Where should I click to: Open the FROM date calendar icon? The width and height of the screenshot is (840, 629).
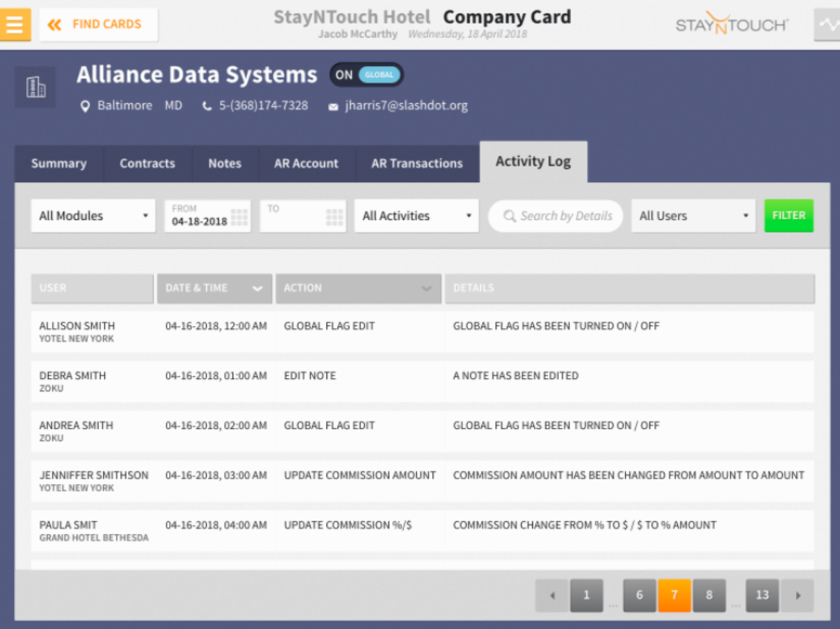click(x=239, y=217)
